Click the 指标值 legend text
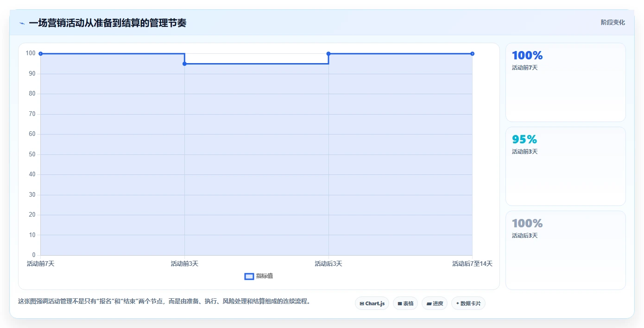The image size is (644, 328). click(265, 276)
